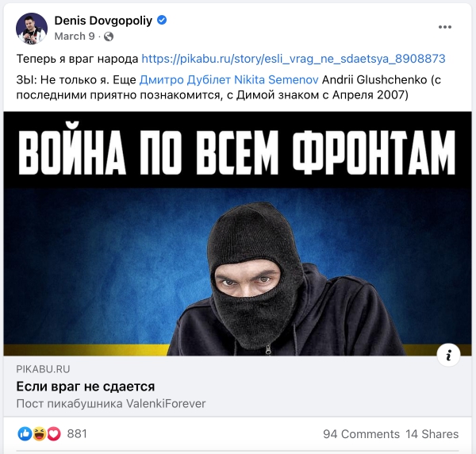Screen dimensions: 476x454
Task: Click the PIKABU.RU source label
Action: click(x=43, y=369)
